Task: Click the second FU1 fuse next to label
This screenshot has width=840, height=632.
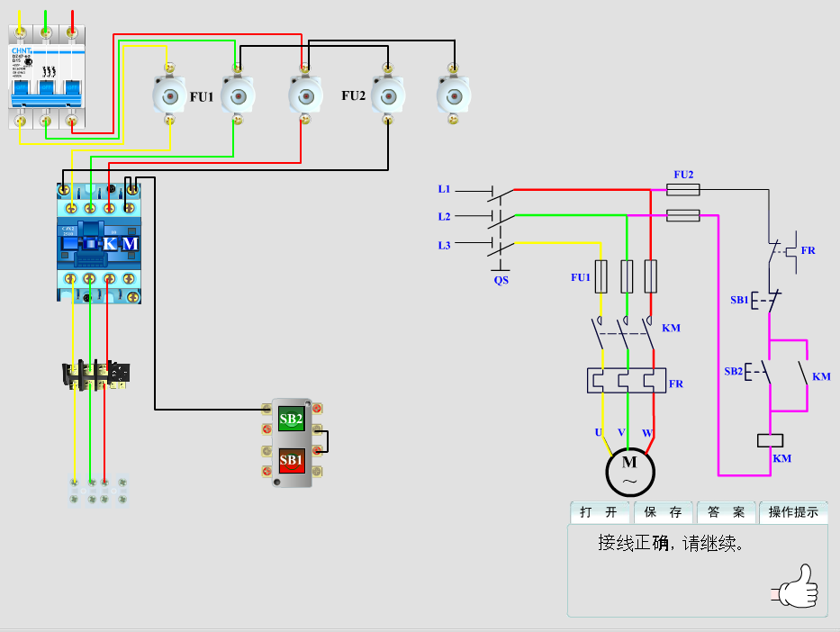Action: (x=238, y=96)
